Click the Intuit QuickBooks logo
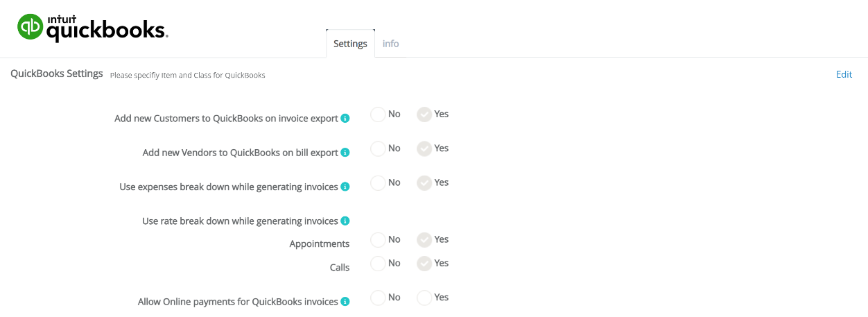Screen dimensions: 868x317 pyautogui.click(x=92, y=28)
